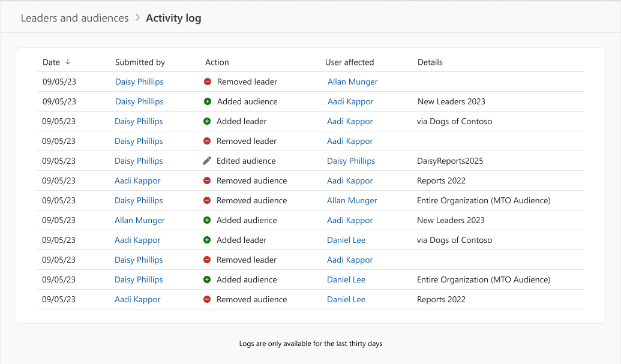The image size is (621, 364).
Task: Click the green Added audience icon for New Leaders 2023
Action: pos(207,101)
